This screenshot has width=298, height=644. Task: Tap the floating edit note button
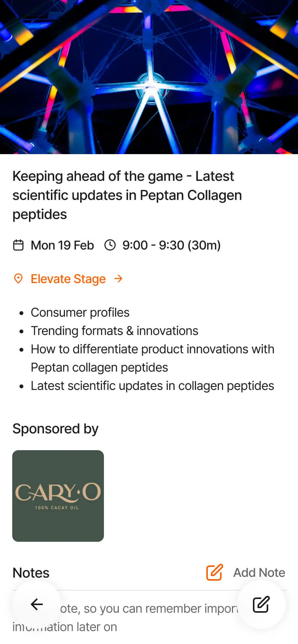pyautogui.click(x=261, y=604)
